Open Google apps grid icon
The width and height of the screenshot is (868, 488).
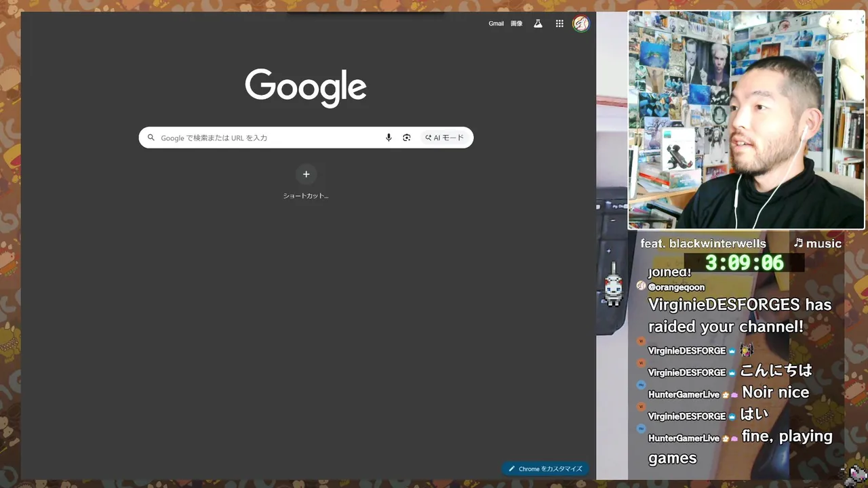point(559,24)
